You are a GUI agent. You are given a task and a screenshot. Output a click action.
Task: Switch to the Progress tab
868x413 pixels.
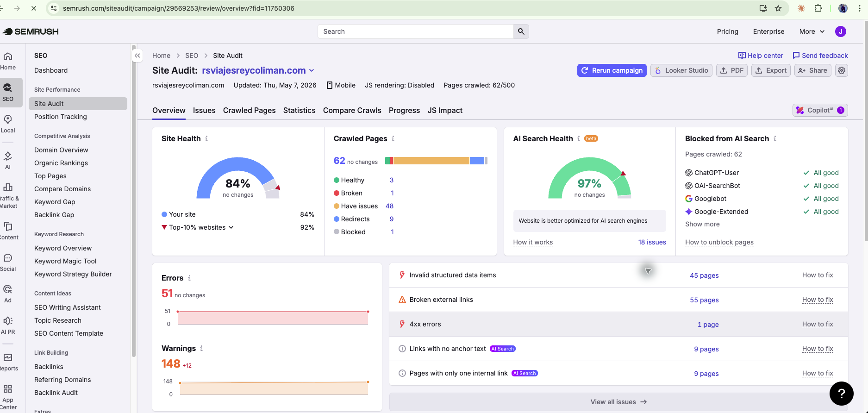[404, 110]
